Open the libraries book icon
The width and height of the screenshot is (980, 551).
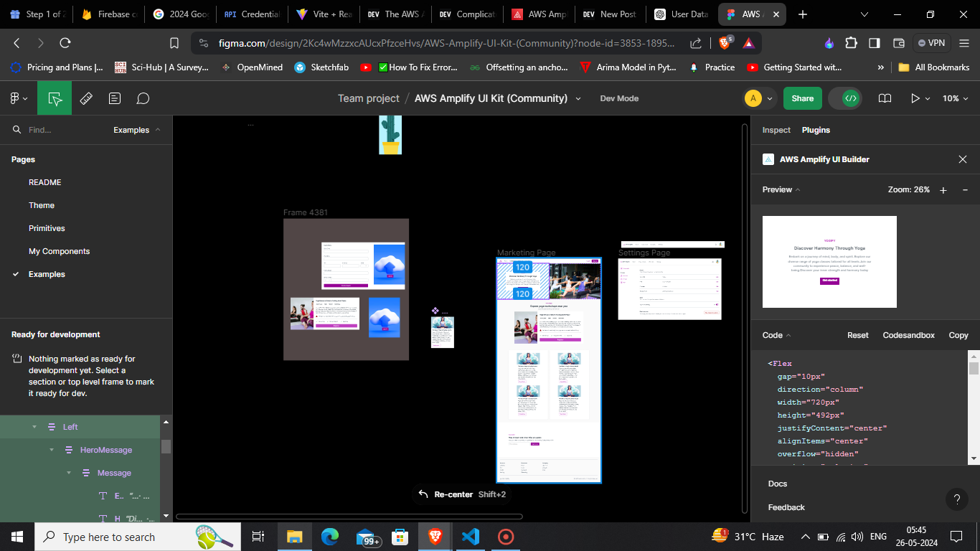(885, 98)
